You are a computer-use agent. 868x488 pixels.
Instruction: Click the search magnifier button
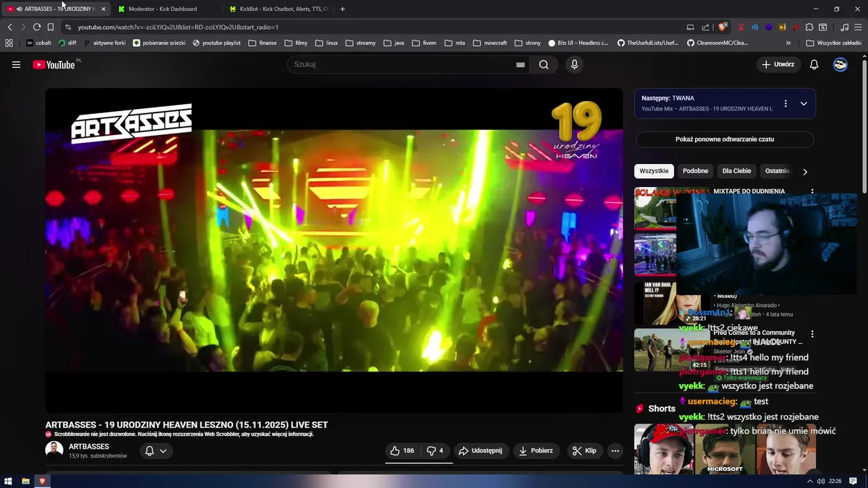544,64
